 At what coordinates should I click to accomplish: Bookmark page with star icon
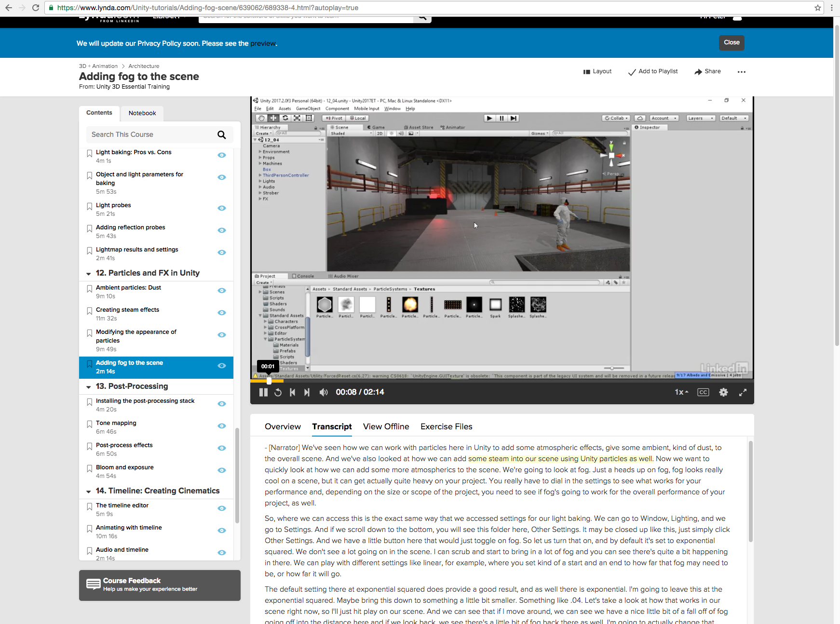(817, 8)
